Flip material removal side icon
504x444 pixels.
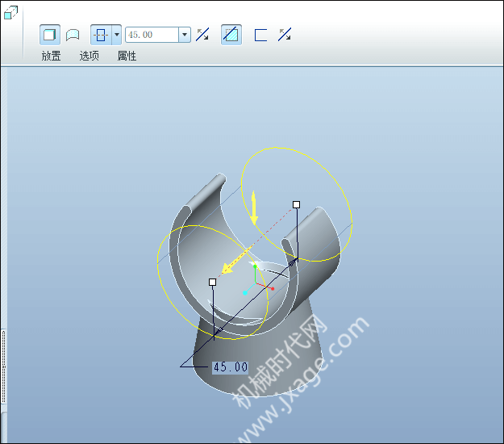pos(285,35)
